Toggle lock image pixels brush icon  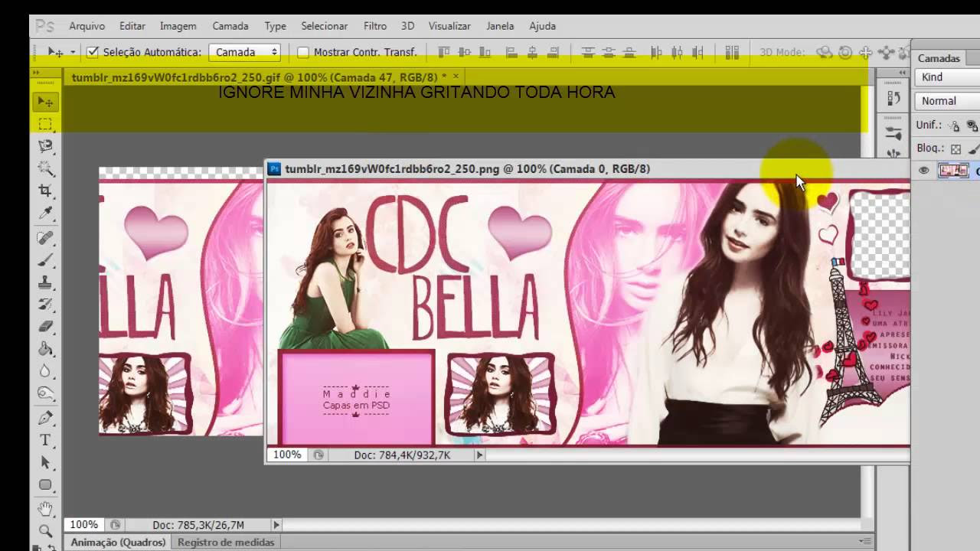tap(973, 148)
